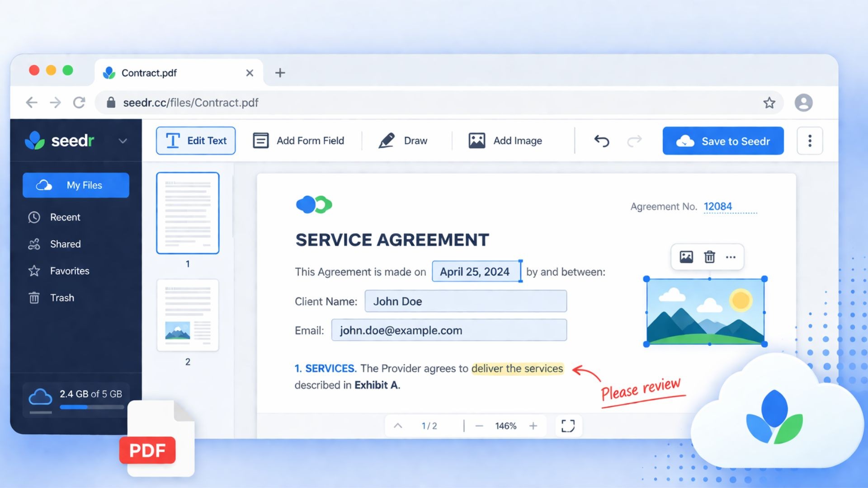Screen dimensions: 868x488
Task: Open the image options ellipsis menu
Action: (731, 257)
